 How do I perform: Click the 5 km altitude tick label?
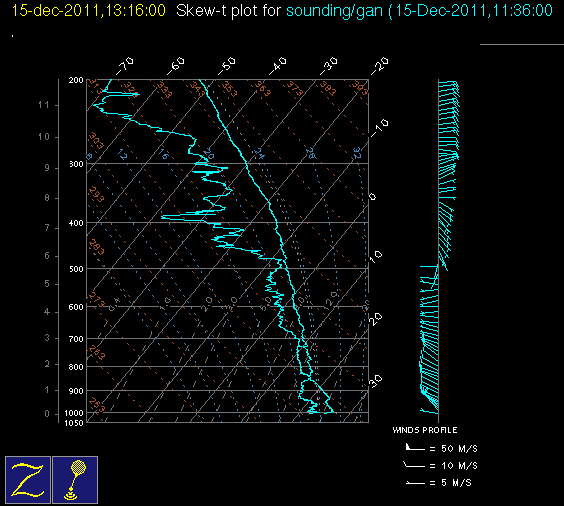tap(47, 284)
